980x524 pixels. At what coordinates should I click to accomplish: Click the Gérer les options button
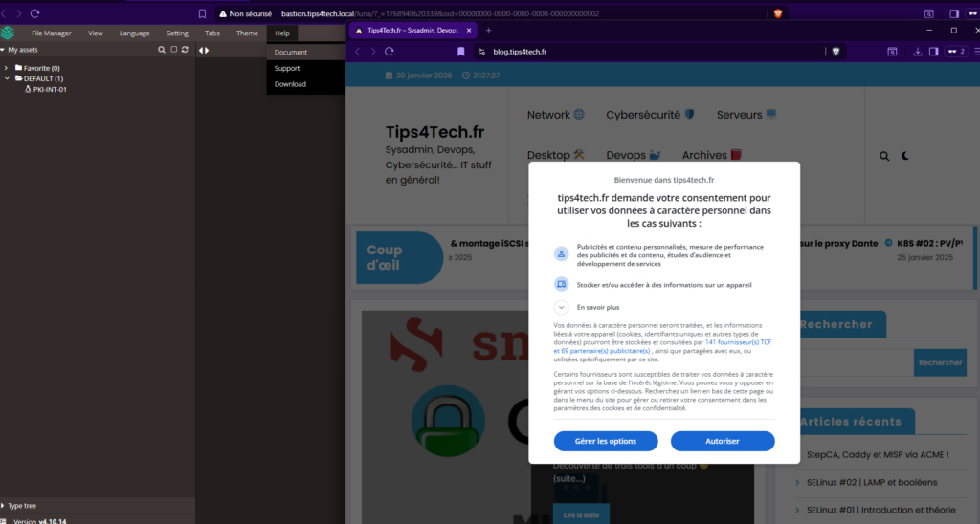(x=605, y=441)
